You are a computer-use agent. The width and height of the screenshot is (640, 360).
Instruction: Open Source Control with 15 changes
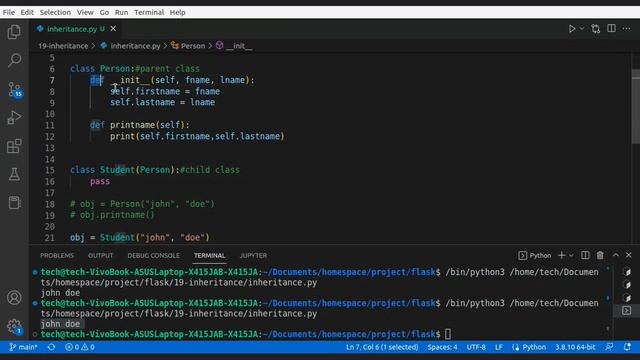[15, 89]
